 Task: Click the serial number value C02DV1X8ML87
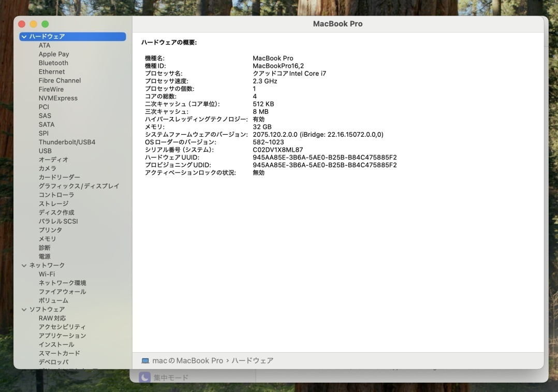coord(277,150)
